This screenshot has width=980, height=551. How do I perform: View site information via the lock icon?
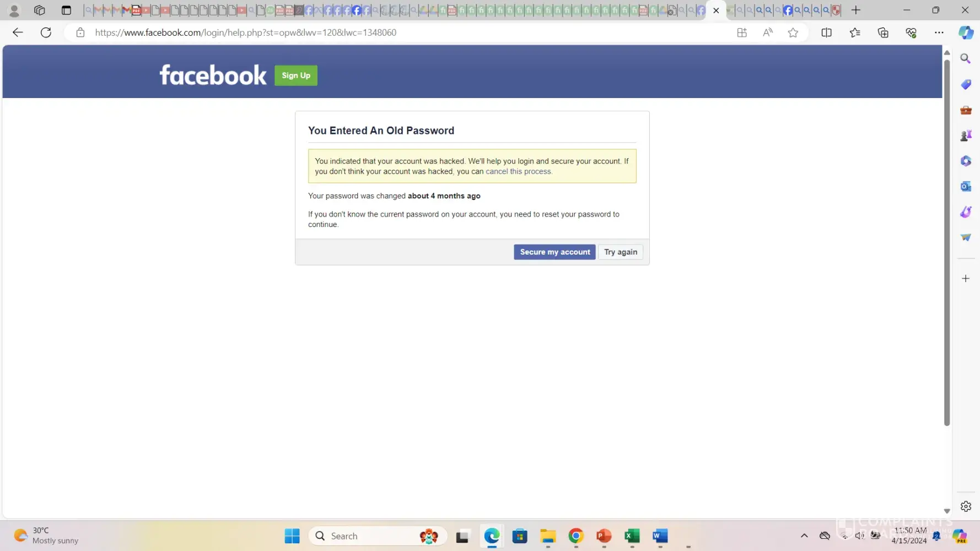[x=80, y=33]
